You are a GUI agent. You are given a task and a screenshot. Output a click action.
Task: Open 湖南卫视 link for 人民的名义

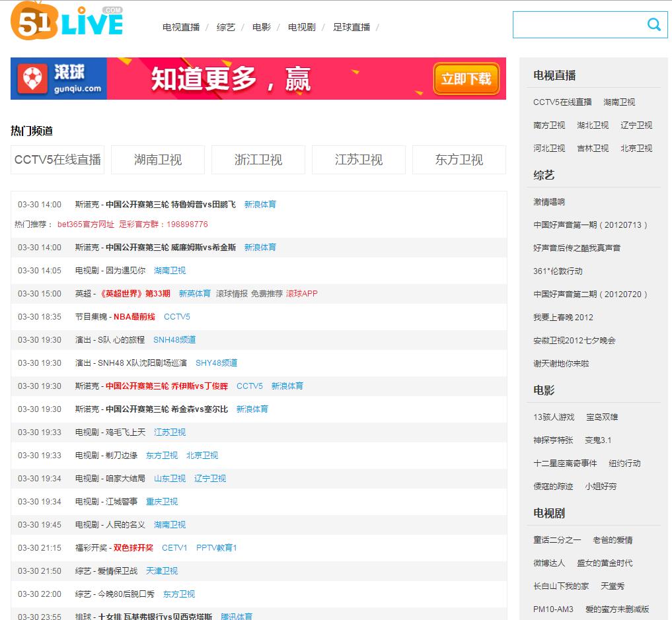pos(170,525)
